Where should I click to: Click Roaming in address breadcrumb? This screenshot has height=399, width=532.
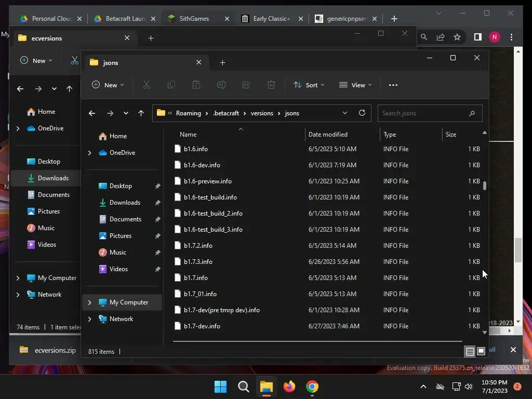188,113
